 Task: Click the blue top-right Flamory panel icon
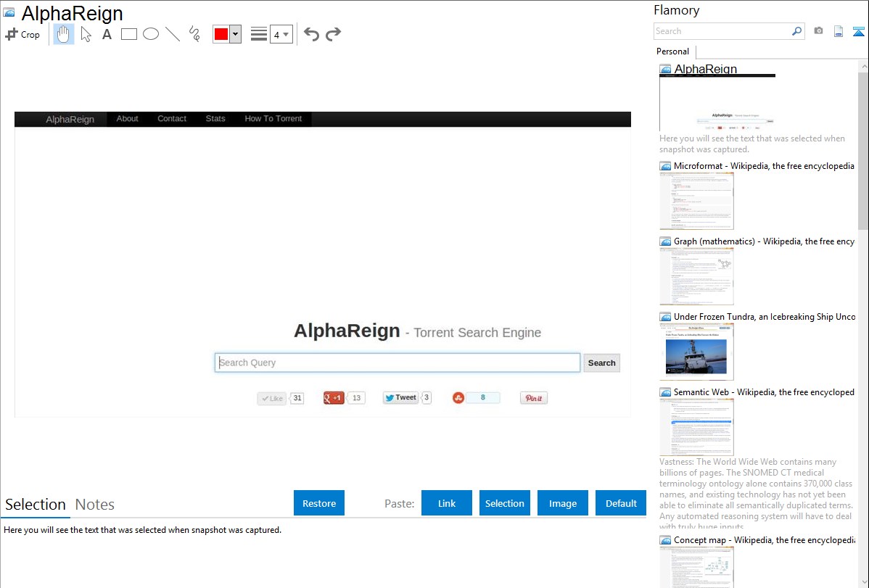tap(858, 31)
